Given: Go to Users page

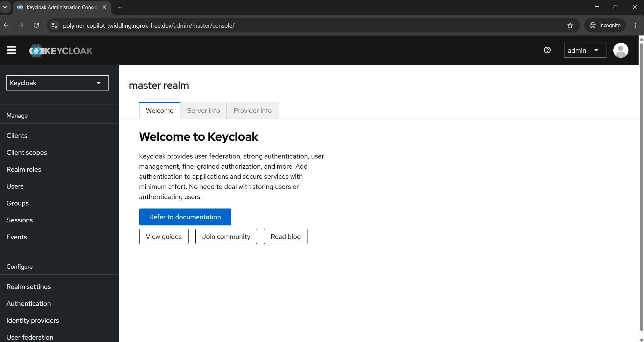Looking at the screenshot, I should coord(15,186).
